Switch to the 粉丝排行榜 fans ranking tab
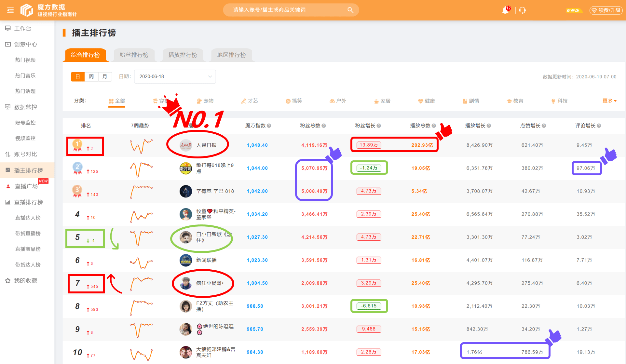The width and height of the screenshot is (626, 364). click(x=134, y=55)
